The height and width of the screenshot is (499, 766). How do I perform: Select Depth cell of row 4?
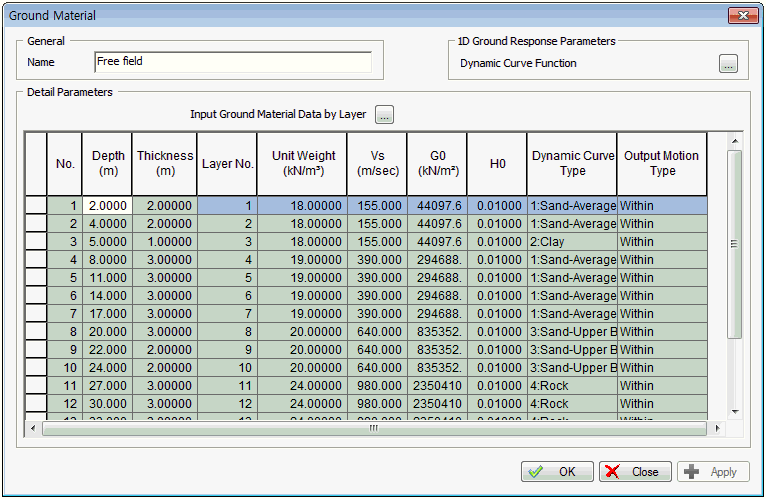[107, 259]
